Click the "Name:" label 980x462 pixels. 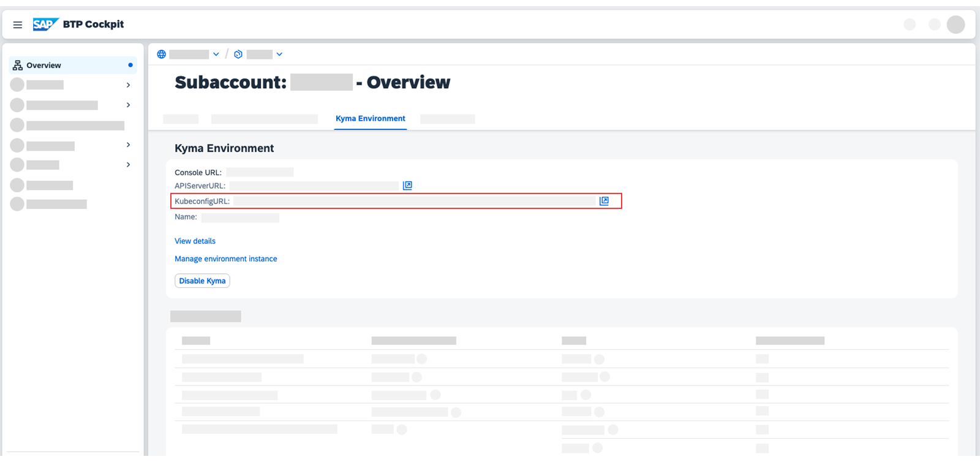186,217
